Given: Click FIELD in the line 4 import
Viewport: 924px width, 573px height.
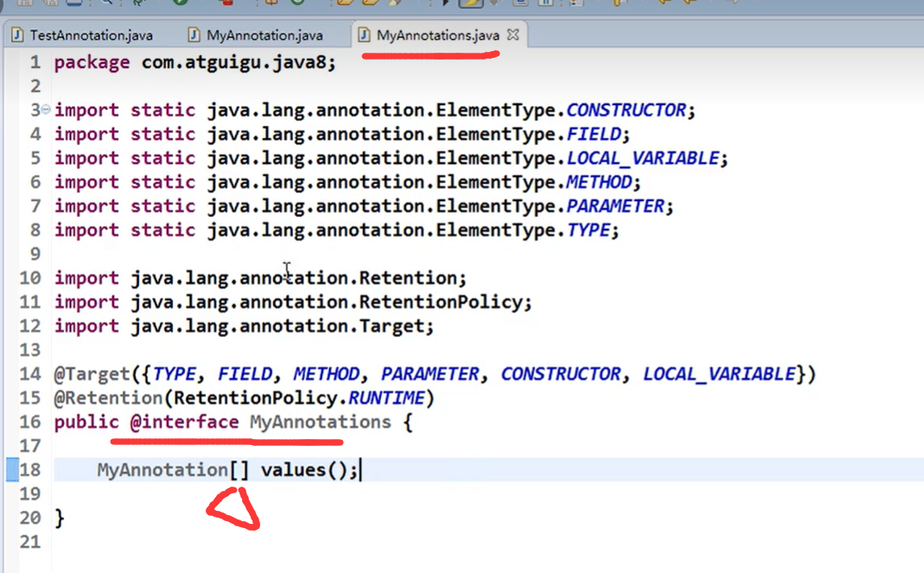Looking at the screenshot, I should (594, 135).
